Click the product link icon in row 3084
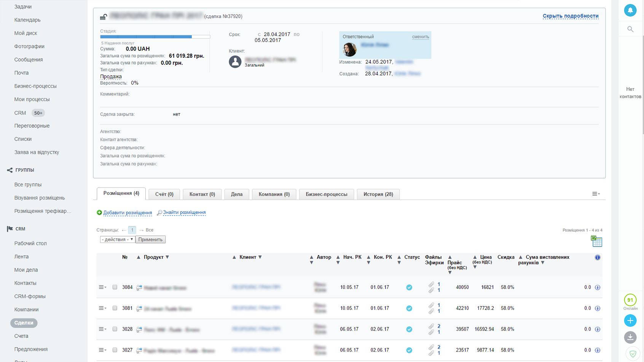This screenshot has height=362, width=644. (x=139, y=288)
